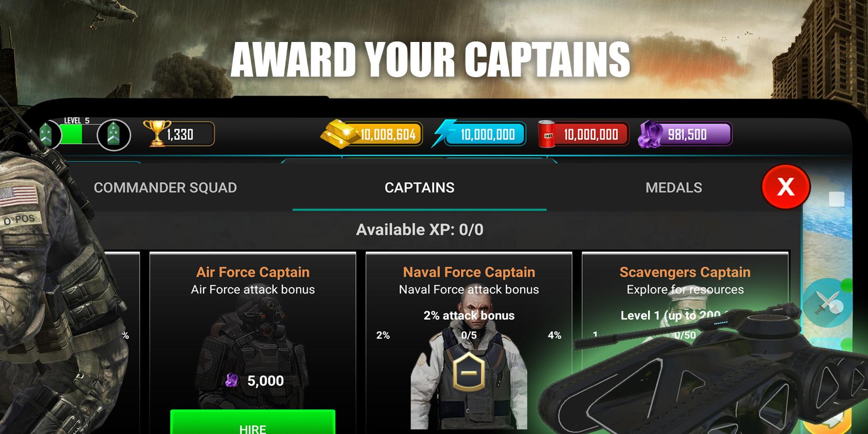Click the red oil barrel icon
Screen dimensions: 868x434
tap(547, 134)
